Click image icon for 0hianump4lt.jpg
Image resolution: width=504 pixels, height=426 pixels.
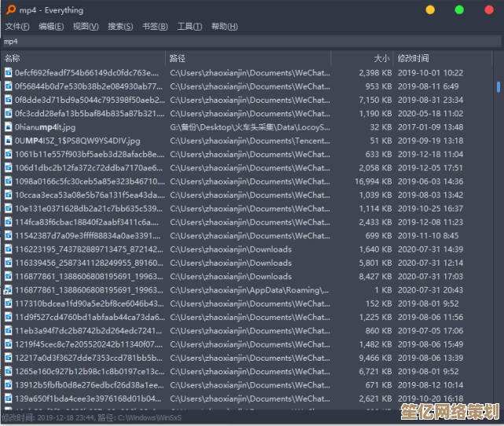tap(9, 127)
